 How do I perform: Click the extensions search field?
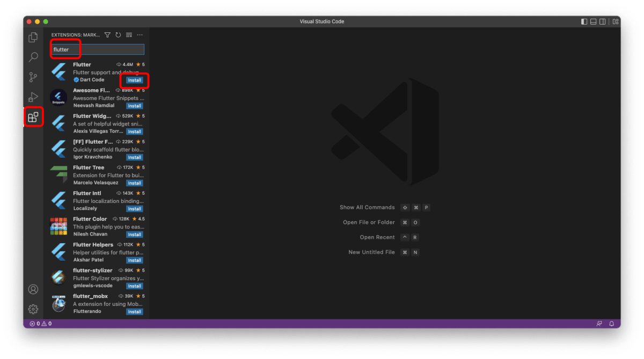98,49
